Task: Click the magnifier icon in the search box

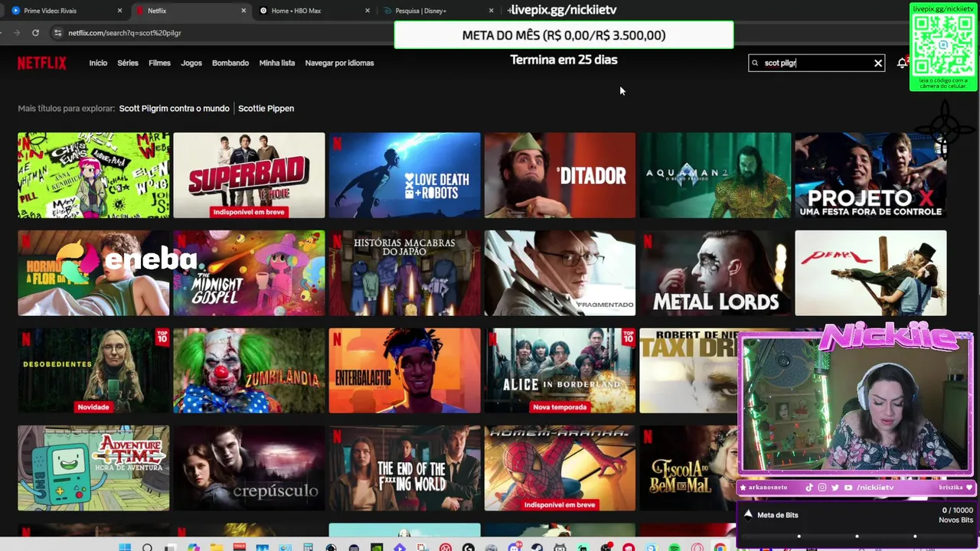Action: pyautogui.click(x=755, y=63)
